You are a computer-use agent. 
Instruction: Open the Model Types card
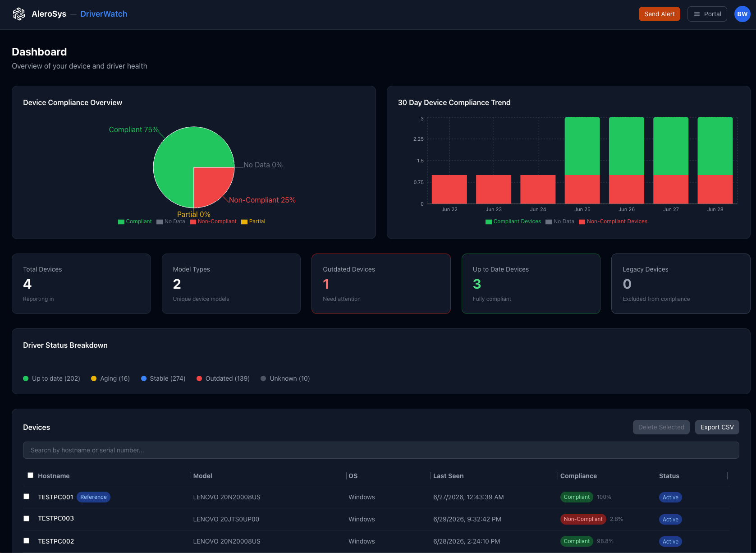(x=231, y=284)
